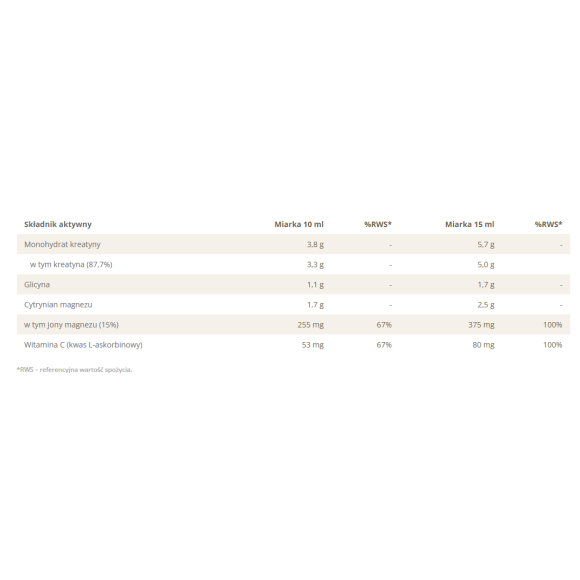Click the 1,1 g Glicyna value

point(315,285)
